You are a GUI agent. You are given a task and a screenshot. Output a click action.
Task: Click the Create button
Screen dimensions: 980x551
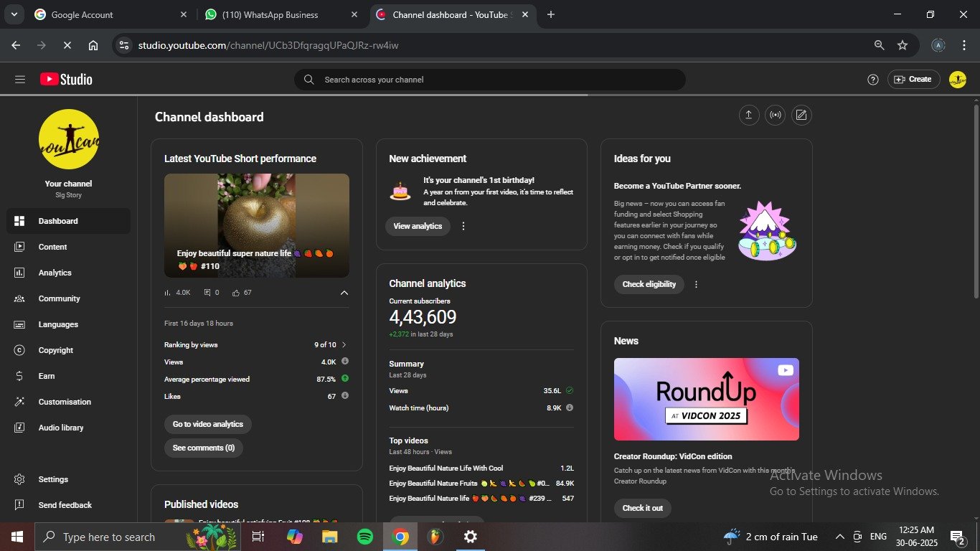click(913, 80)
